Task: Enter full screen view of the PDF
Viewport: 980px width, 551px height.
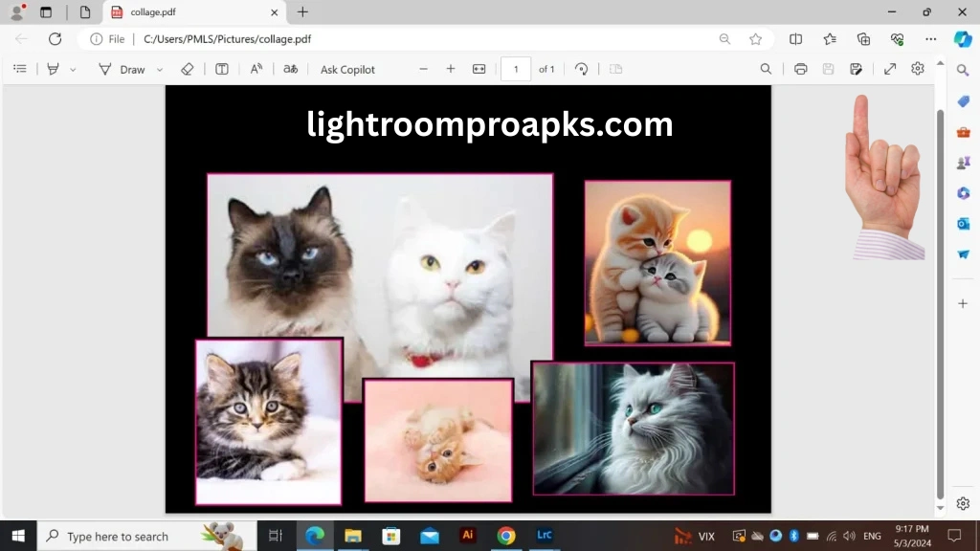Action: (889, 69)
